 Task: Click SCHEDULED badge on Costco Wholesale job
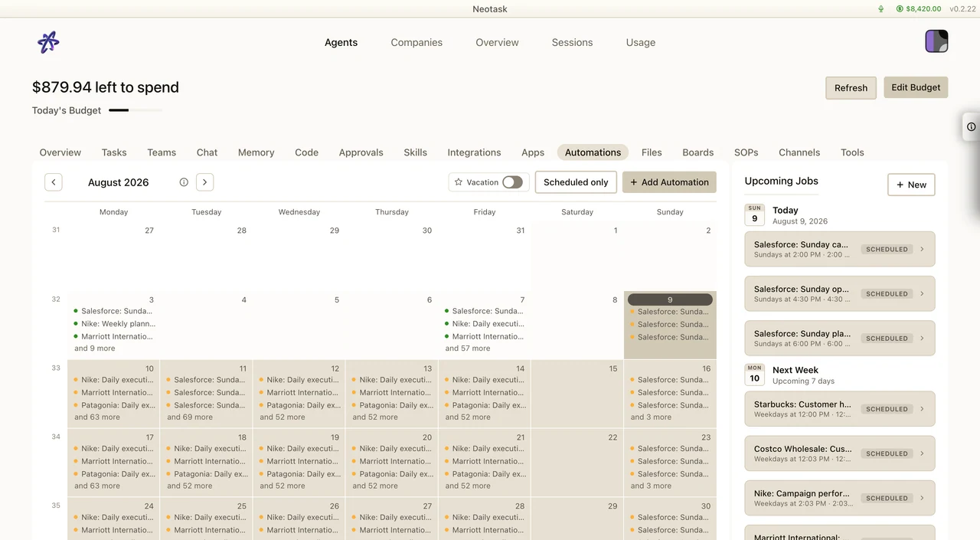[x=887, y=453]
